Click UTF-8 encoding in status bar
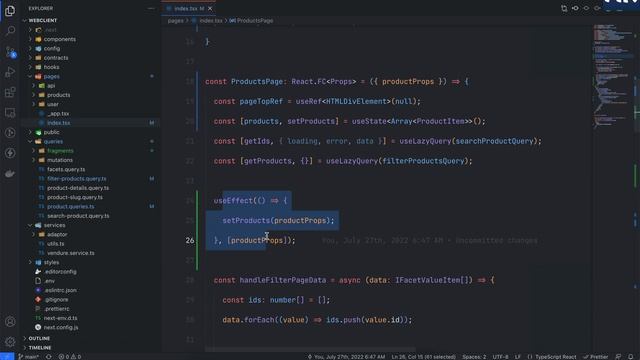The width and height of the screenshot is (640, 360). click(x=500, y=357)
